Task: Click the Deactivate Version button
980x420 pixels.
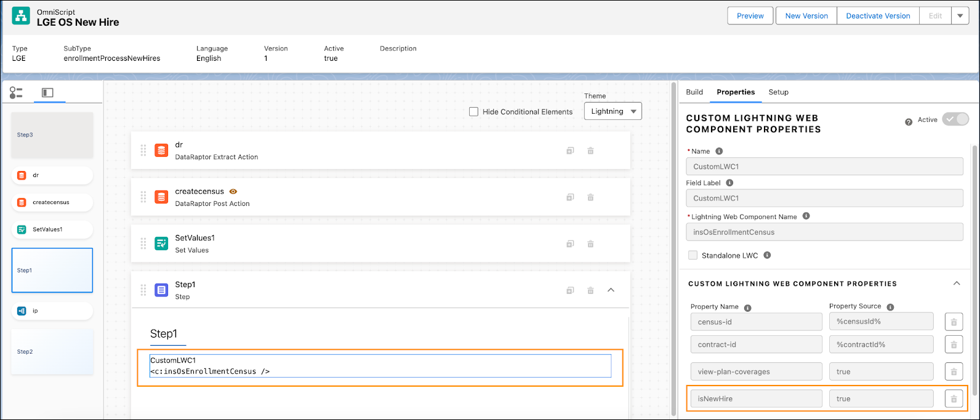Action: [878, 16]
